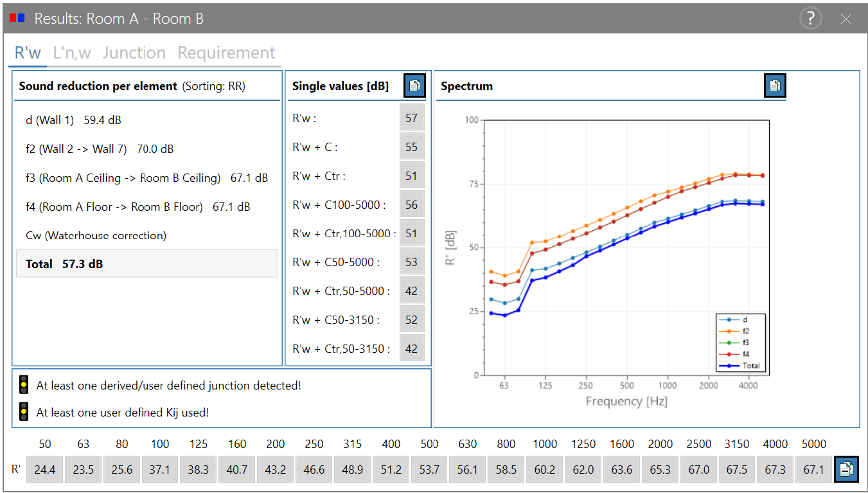This screenshot has width=868, height=493.
Task: Click the Cw (Waterhouse correction) row
Action: (96, 235)
